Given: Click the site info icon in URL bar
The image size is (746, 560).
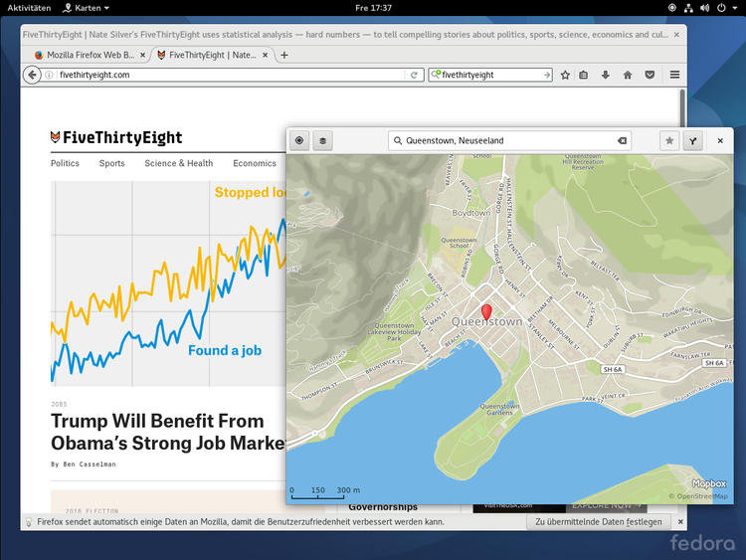Looking at the screenshot, I should [49, 75].
